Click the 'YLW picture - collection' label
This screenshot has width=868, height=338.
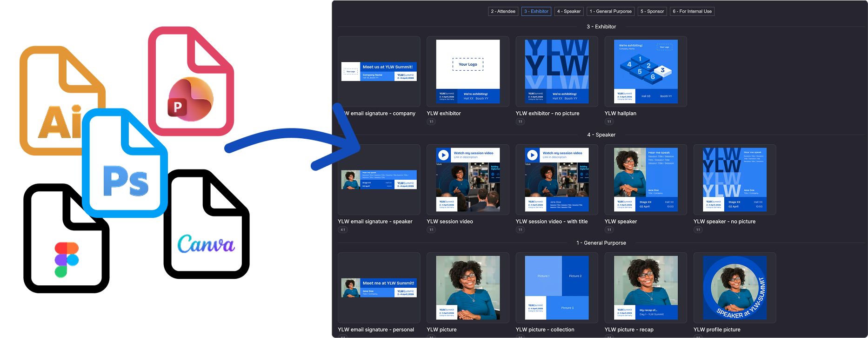[x=545, y=330]
